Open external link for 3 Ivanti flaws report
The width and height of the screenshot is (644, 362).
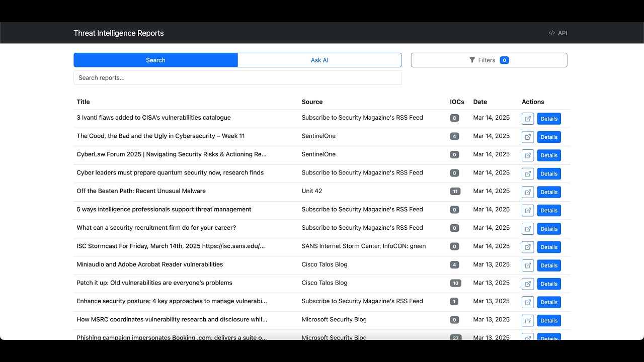point(528,119)
